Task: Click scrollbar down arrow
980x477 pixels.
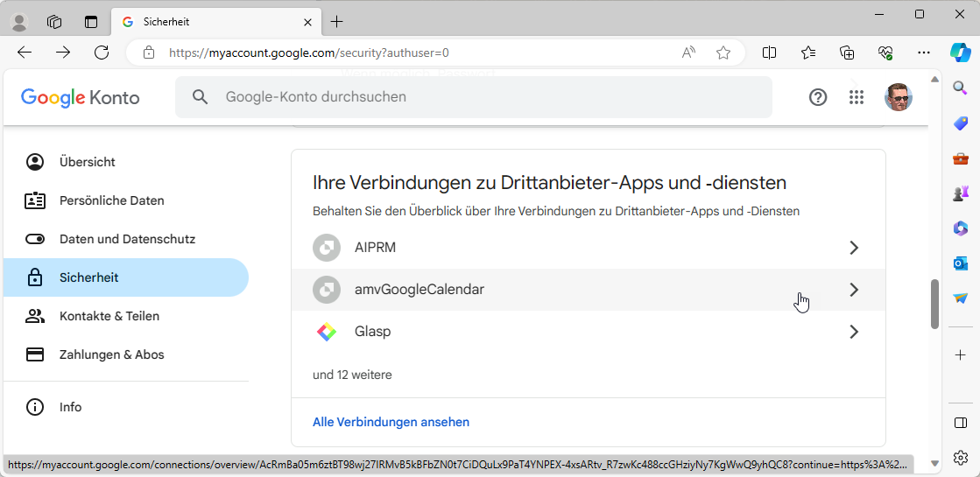Action: (934, 463)
